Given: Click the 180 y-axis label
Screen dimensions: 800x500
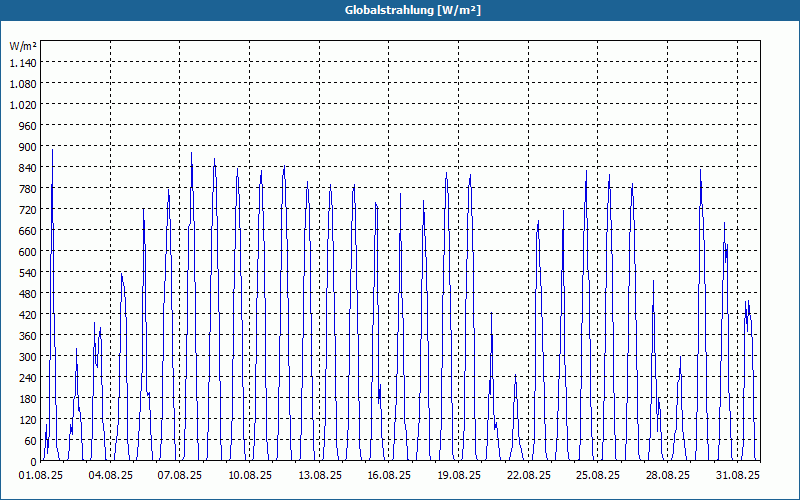Looking at the screenshot, I should click(28, 399).
